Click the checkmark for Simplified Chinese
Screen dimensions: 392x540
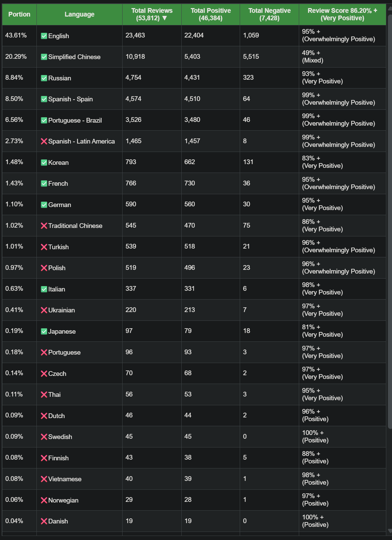click(44, 57)
